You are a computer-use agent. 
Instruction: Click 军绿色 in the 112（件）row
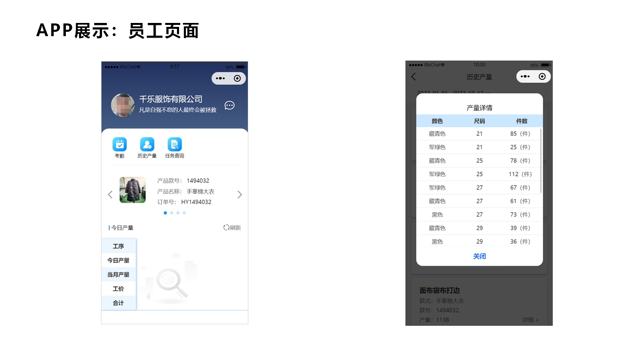point(437,174)
